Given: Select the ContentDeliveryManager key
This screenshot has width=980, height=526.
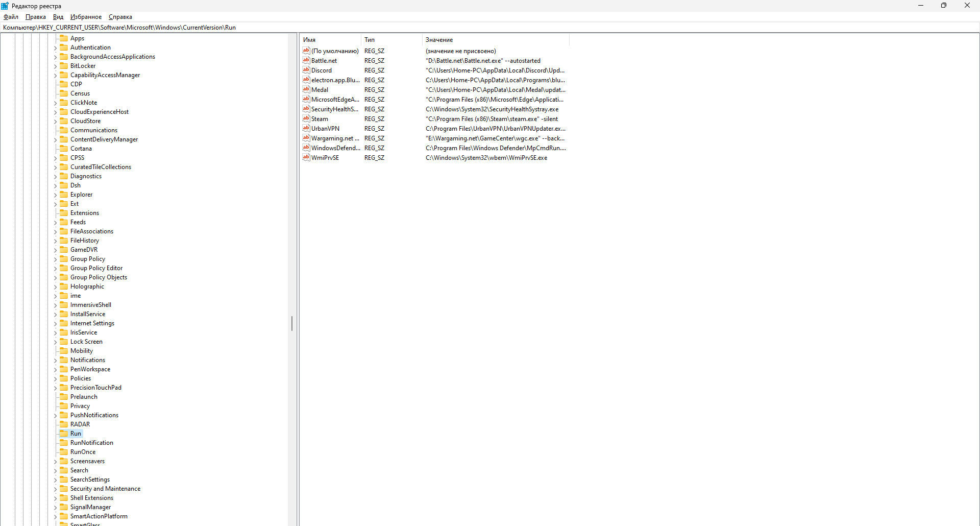Looking at the screenshot, I should pyautogui.click(x=104, y=139).
